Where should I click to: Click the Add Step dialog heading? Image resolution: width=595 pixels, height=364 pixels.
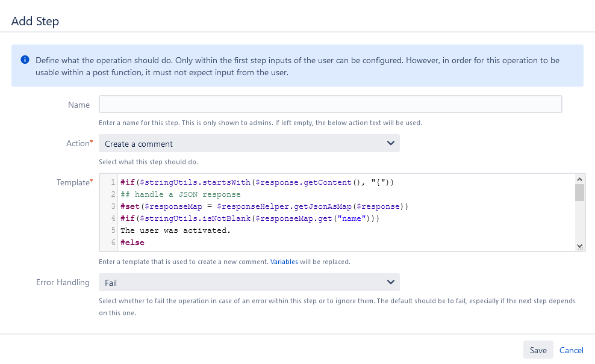[x=35, y=21]
